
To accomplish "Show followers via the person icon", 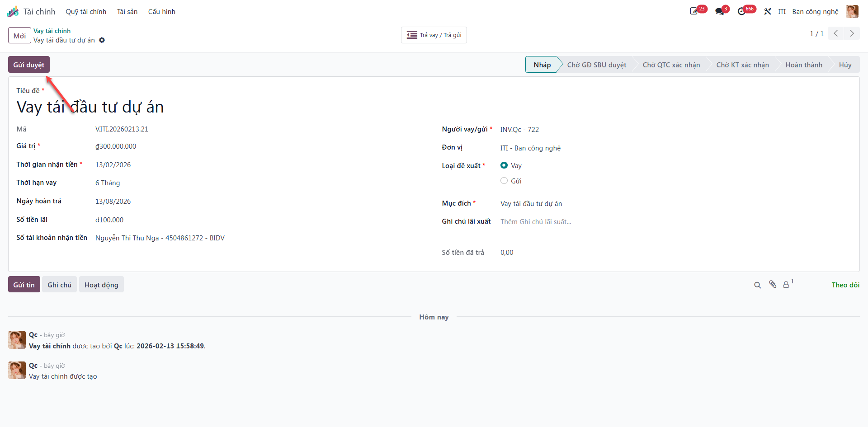I will (787, 285).
